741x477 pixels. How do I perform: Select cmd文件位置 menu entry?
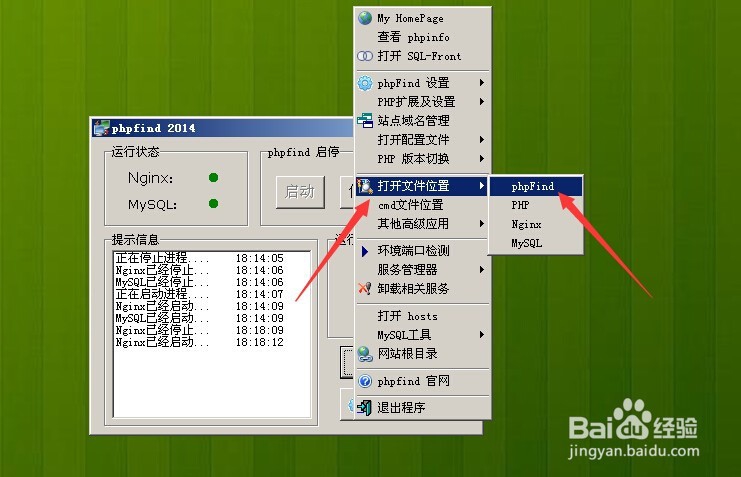click(422, 205)
